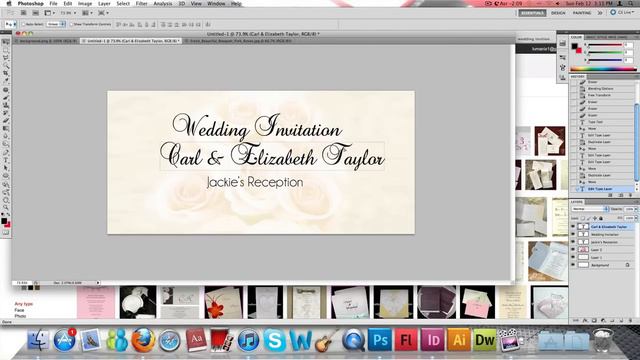Open the Arrange Documents dropdown
The image size is (640, 360).
pos(87,13)
